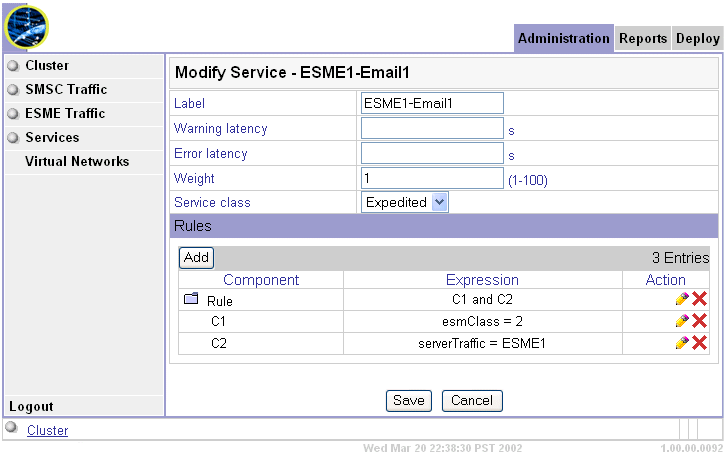The width and height of the screenshot is (724, 458).
Task: Select Virtual Networks in the sidebar
Action: click(77, 161)
